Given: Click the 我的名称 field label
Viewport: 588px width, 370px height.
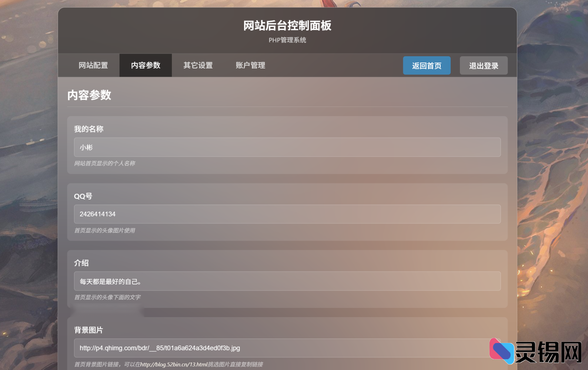Looking at the screenshot, I should click(89, 129).
